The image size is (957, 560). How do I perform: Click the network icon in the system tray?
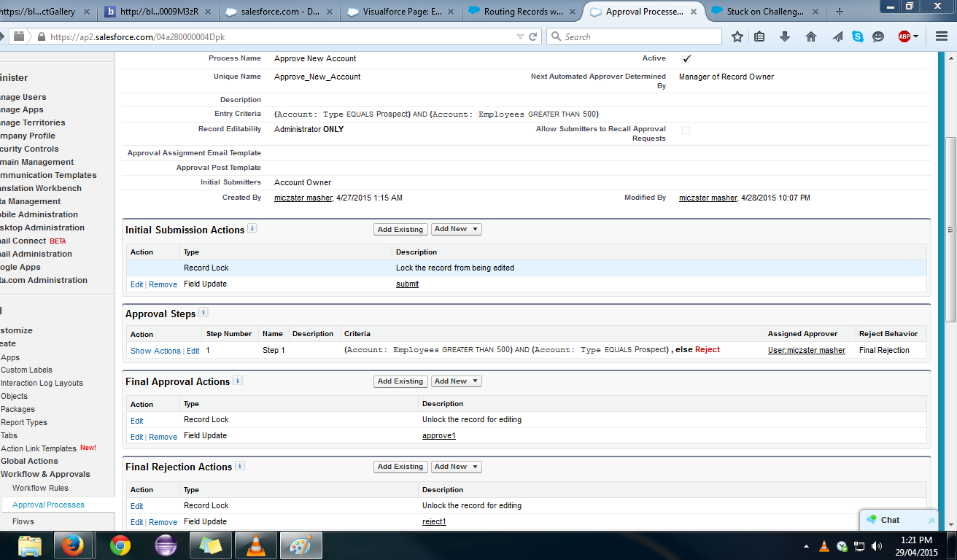tap(859, 546)
